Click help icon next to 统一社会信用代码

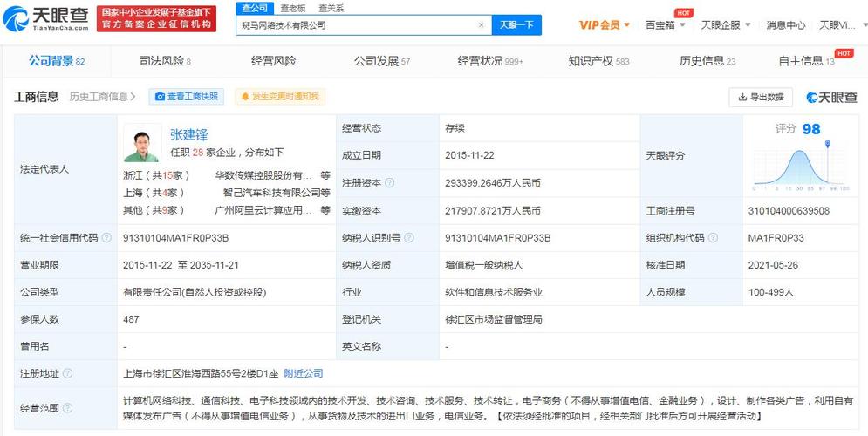106,238
